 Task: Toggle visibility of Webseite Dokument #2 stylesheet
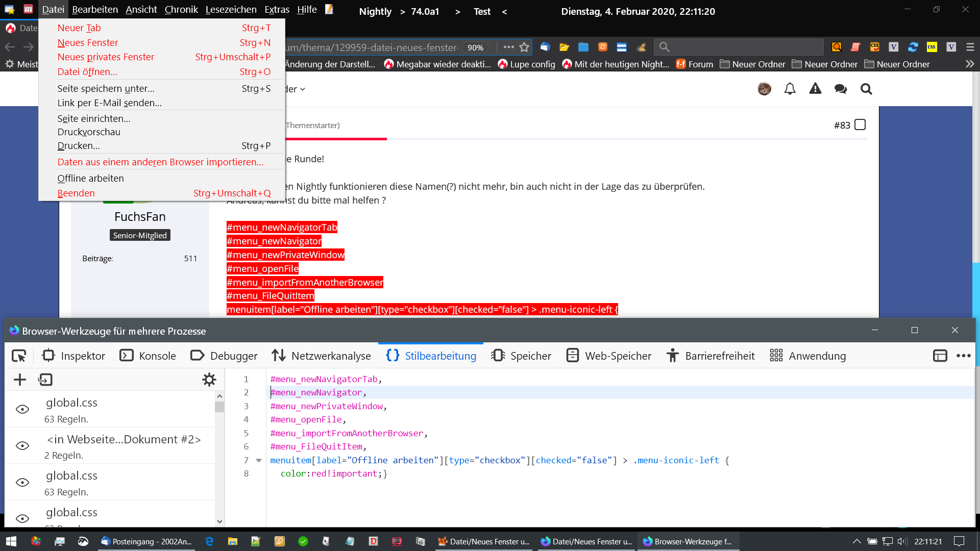pyautogui.click(x=22, y=446)
